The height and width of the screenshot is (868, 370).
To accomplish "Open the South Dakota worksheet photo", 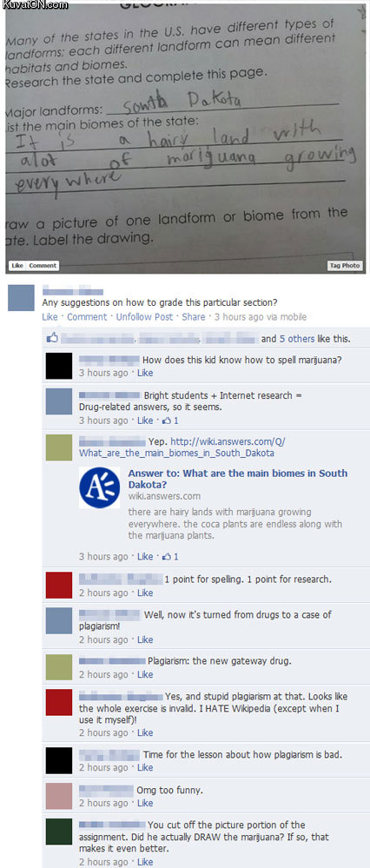I will [185, 136].
